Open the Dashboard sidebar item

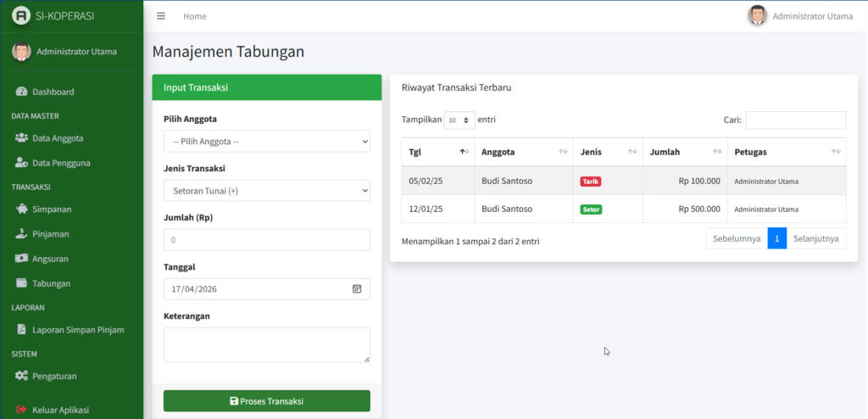pyautogui.click(x=53, y=92)
